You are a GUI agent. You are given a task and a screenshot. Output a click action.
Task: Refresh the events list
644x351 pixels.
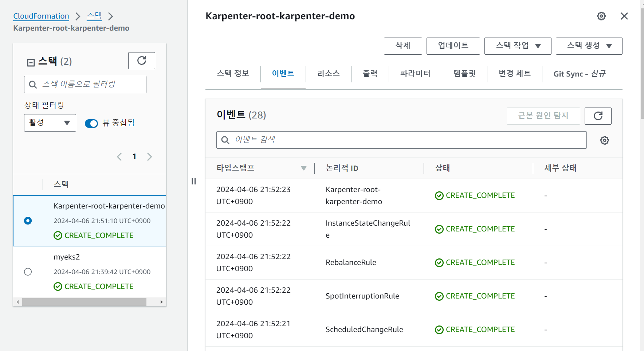pos(598,116)
